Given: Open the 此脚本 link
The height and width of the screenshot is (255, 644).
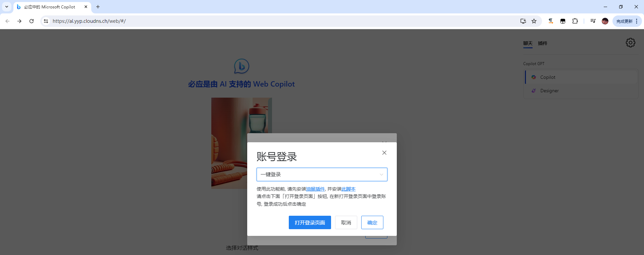Looking at the screenshot, I should tap(348, 189).
